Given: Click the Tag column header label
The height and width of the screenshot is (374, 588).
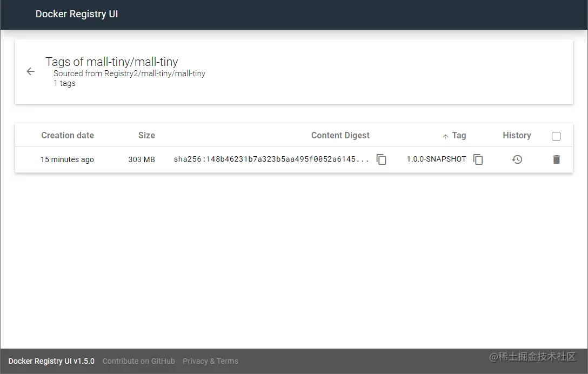Looking at the screenshot, I should (459, 136).
